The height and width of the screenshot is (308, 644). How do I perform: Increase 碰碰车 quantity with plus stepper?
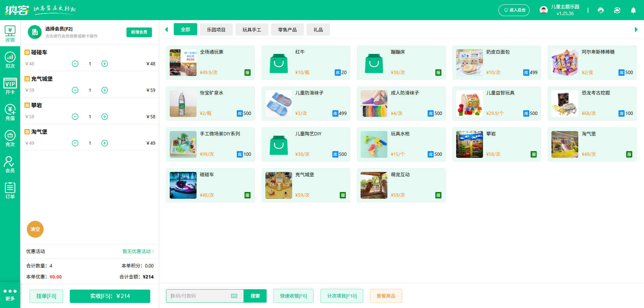[104, 63]
